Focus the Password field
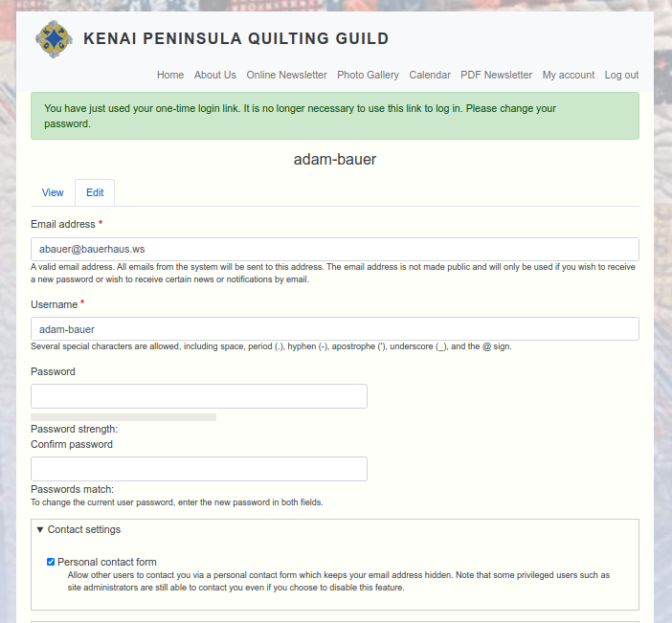The image size is (672, 623). [199, 396]
